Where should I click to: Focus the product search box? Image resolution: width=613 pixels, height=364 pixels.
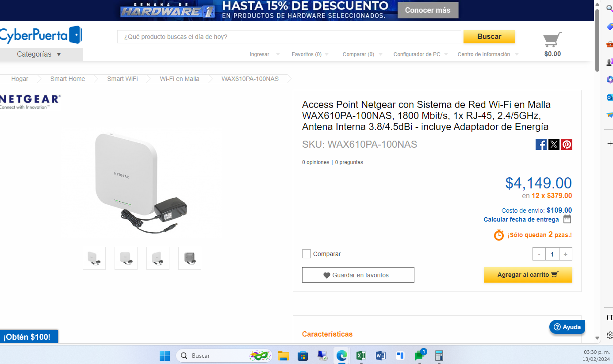pos(289,37)
